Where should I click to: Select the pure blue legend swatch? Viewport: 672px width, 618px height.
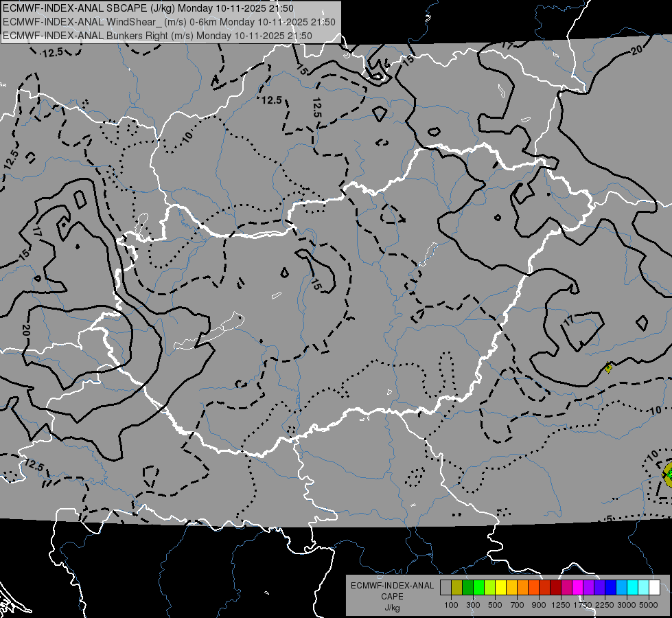coord(611,588)
